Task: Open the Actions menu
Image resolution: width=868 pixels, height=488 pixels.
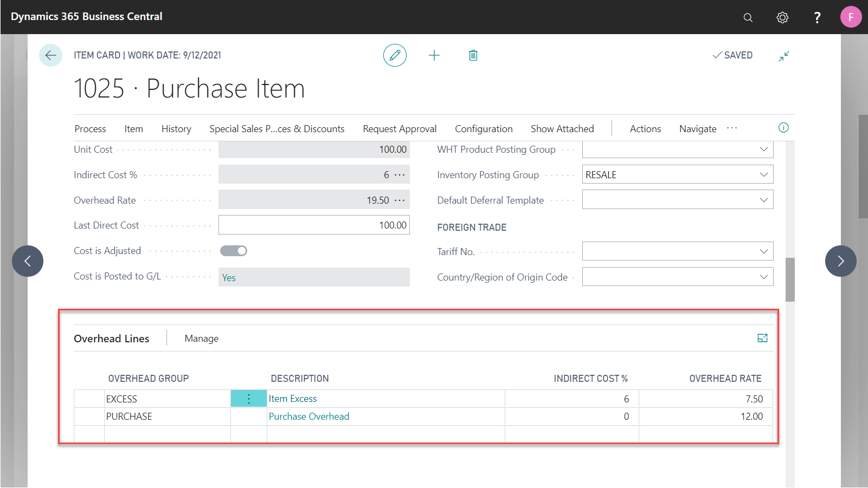Action: click(x=645, y=129)
